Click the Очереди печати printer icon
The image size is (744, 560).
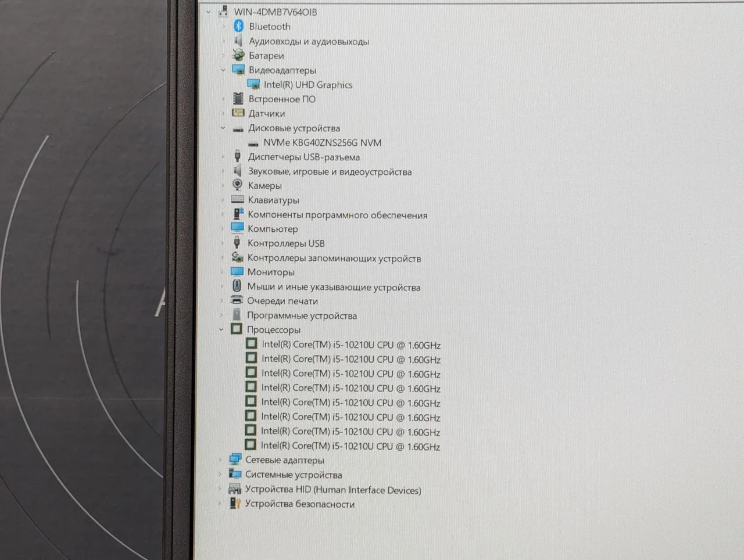click(237, 300)
